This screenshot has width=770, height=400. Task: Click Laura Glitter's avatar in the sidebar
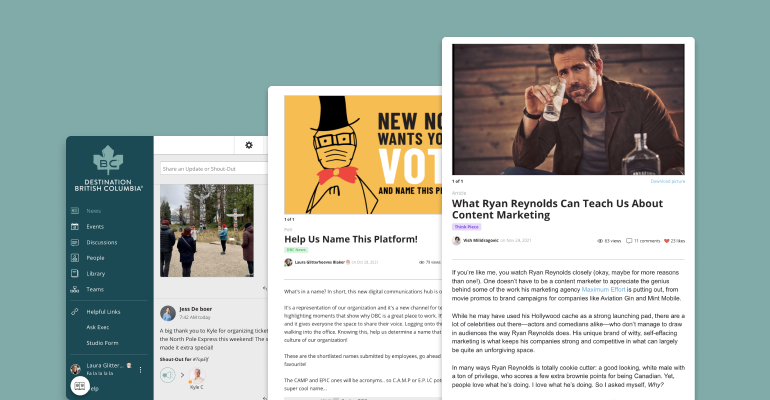75,369
